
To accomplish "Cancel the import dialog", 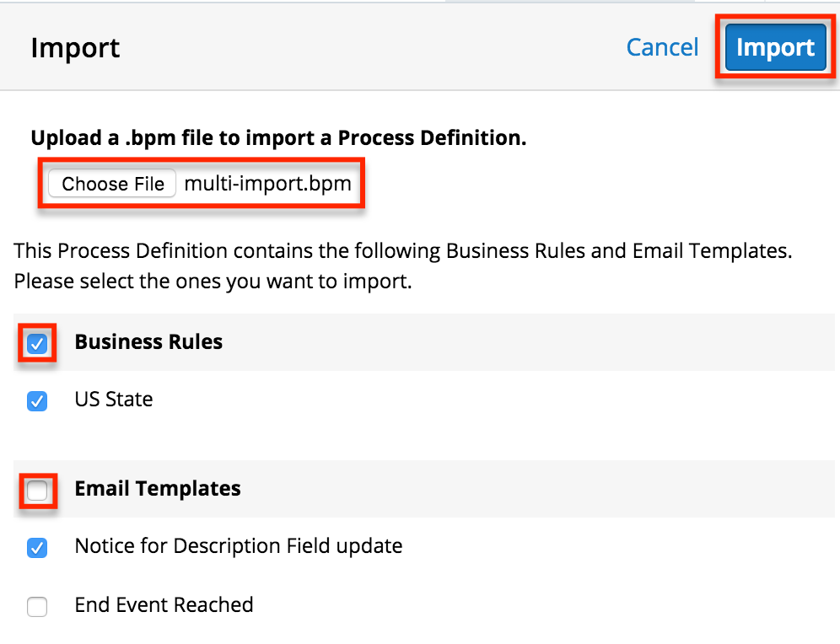I will [x=662, y=47].
